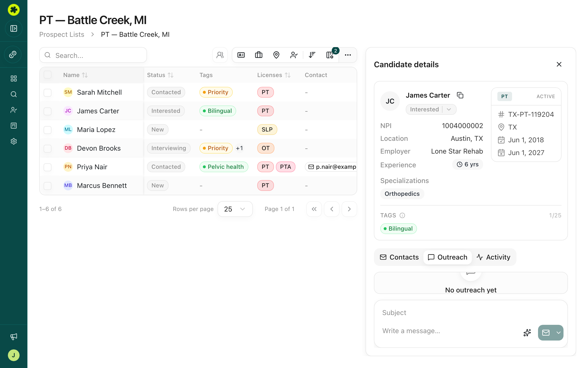Select Sarah Mitchell's row checkbox
This screenshot has height=368, width=588.
click(x=48, y=92)
